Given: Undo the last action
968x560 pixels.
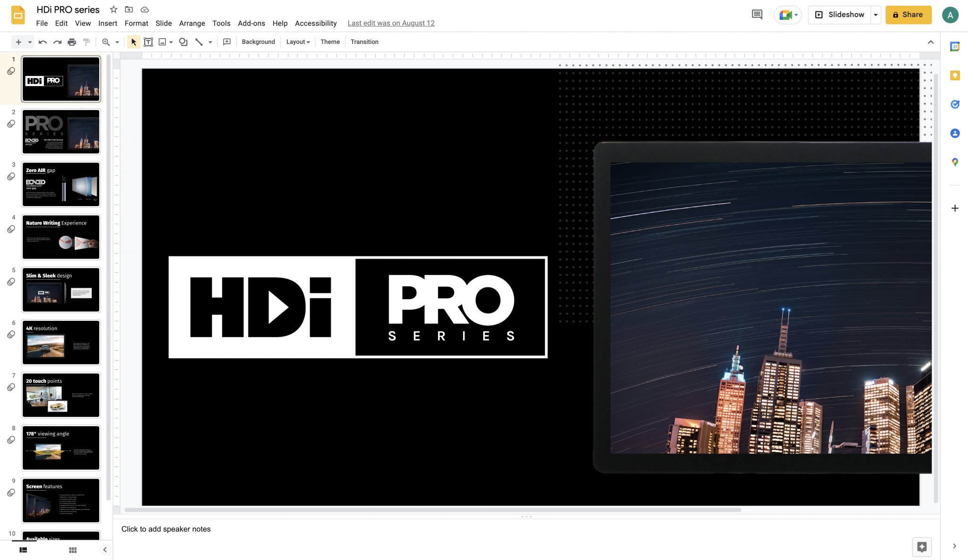Looking at the screenshot, I should tap(42, 42).
